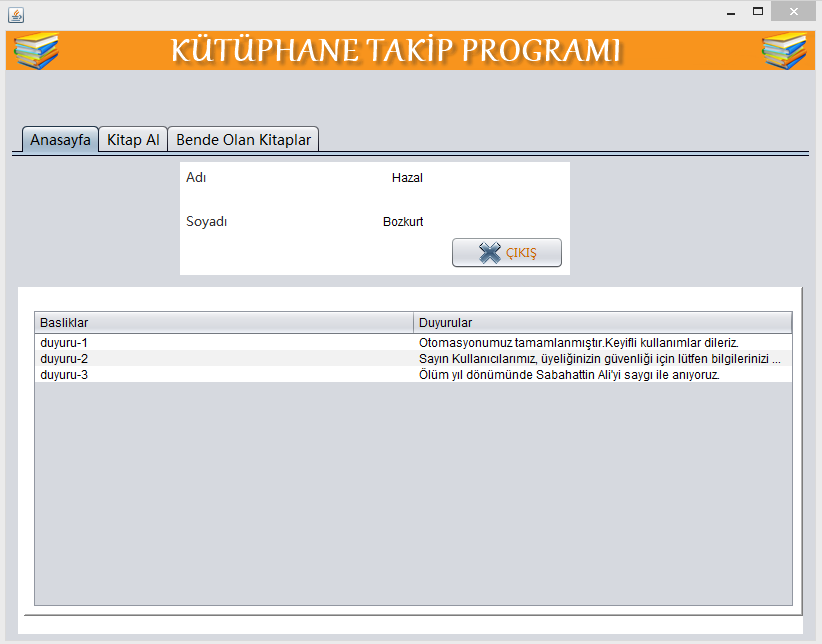
Task: Click the Duyurular column header
Action: coord(602,323)
